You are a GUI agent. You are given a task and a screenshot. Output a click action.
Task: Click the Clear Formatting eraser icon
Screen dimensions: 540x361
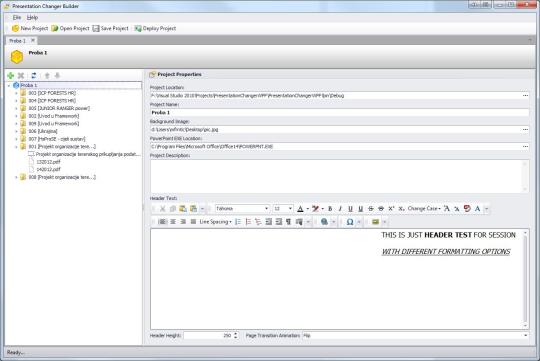[x=467, y=209]
